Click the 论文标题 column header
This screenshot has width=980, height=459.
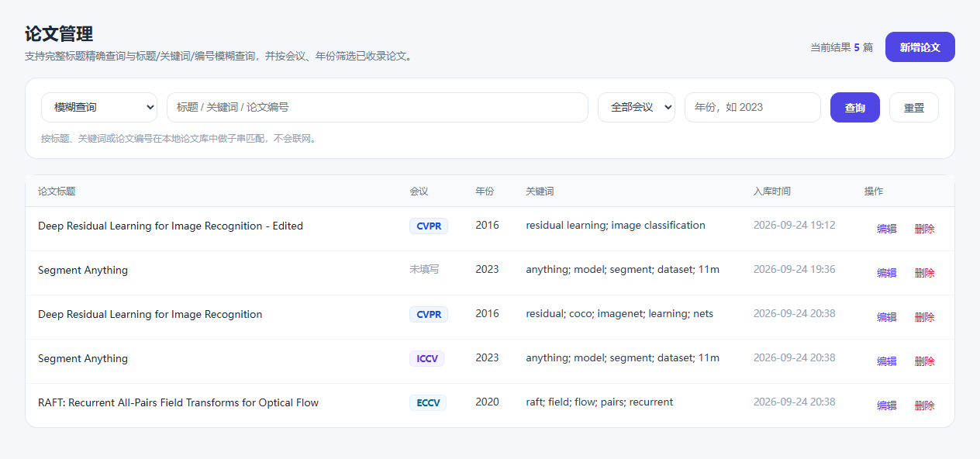point(57,192)
